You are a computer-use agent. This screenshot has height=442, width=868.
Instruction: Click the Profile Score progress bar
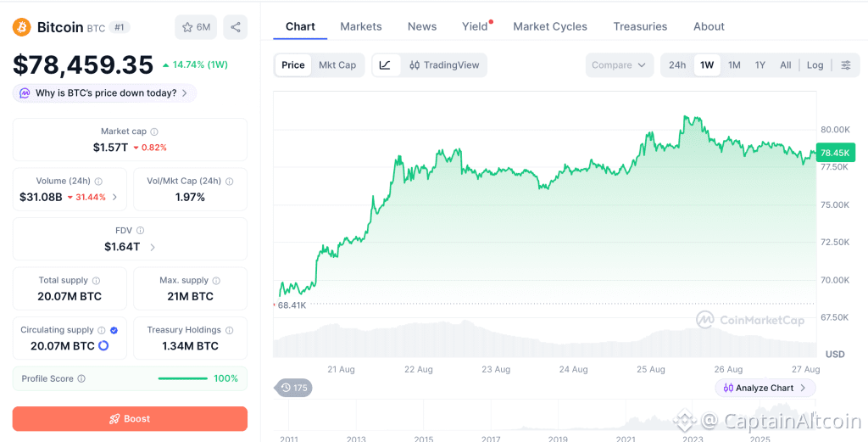pyautogui.click(x=183, y=379)
